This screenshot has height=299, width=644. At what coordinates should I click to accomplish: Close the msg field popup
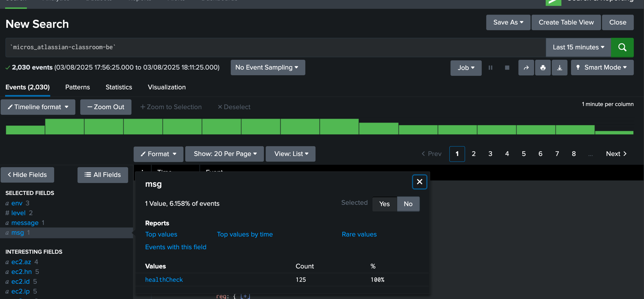(x=419, y=182)
